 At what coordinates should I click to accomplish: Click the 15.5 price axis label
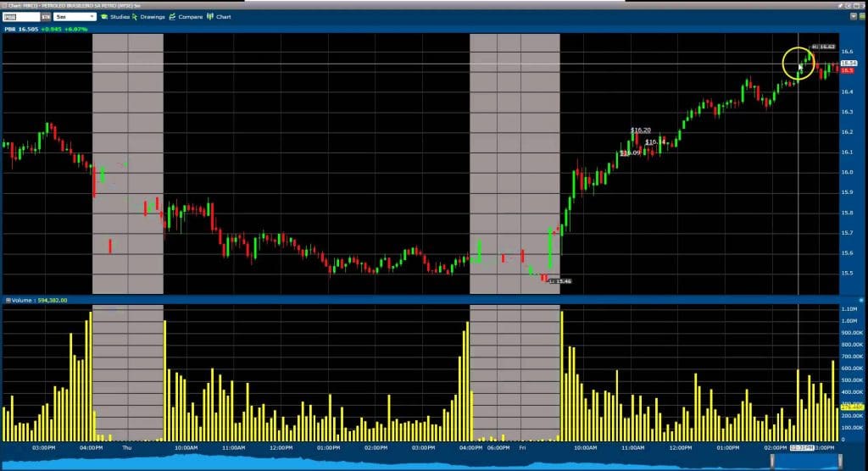coord(847,274)
